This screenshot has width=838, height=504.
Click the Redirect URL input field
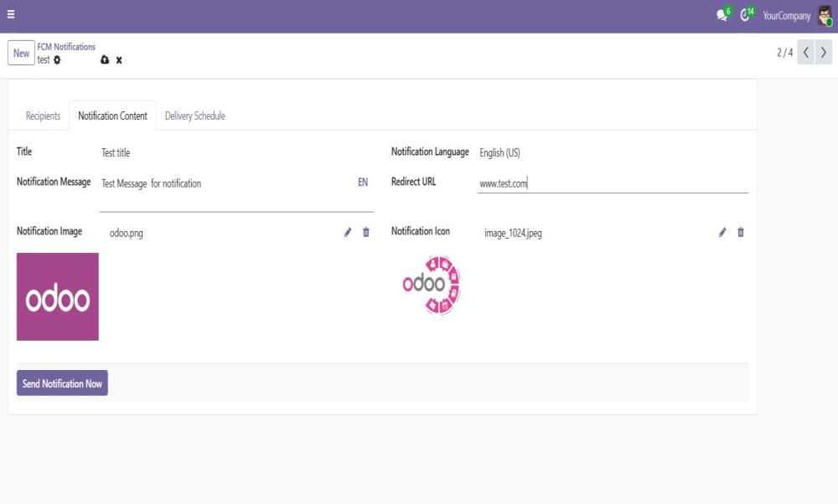click(612, 183)
